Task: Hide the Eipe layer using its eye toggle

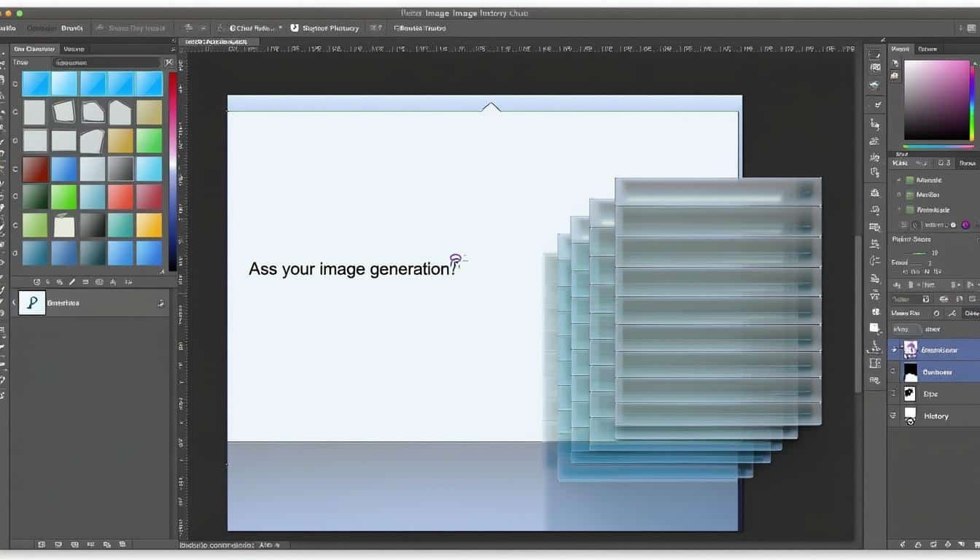Action: [x=894, y=394]
